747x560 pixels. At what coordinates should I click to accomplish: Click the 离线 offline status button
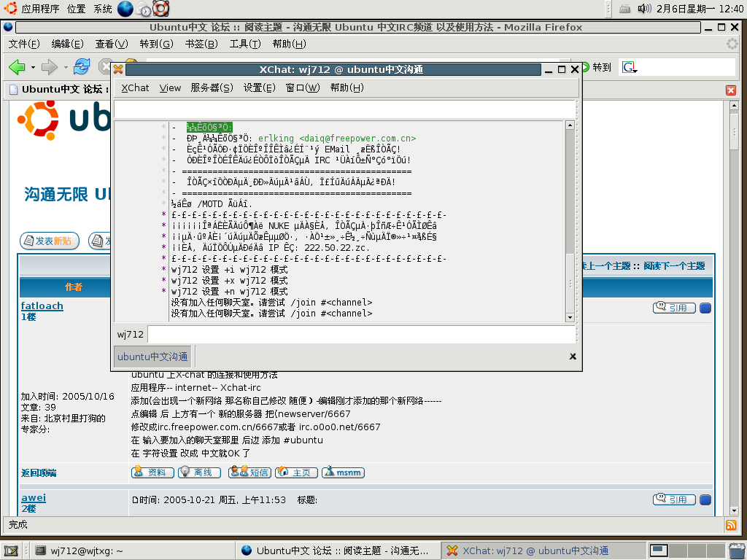[199, 472]
